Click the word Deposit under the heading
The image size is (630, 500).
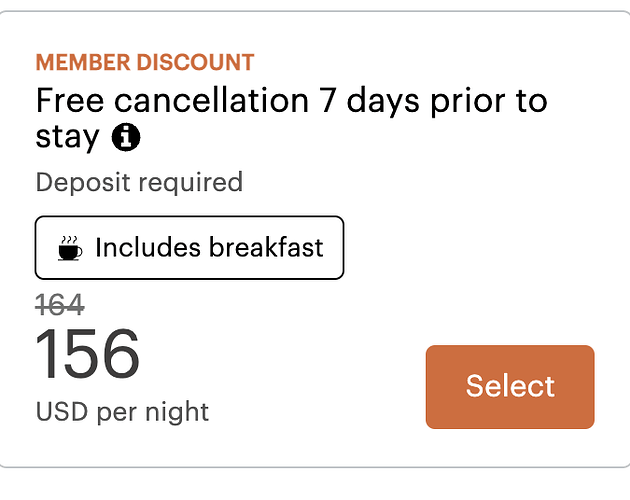pyautogui.click(x=83, y=182)
